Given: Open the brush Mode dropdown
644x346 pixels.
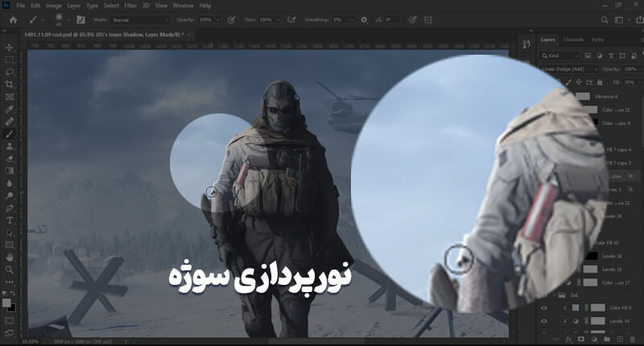Looking at the screenshot, I should [141, 20].
